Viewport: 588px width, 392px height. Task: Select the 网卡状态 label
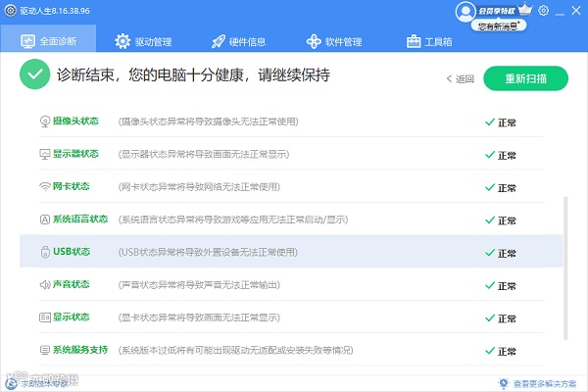[x=72, y=186]
